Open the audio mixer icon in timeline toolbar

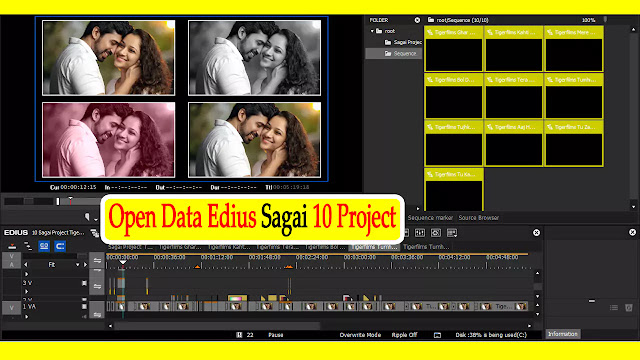click(420, 233)
